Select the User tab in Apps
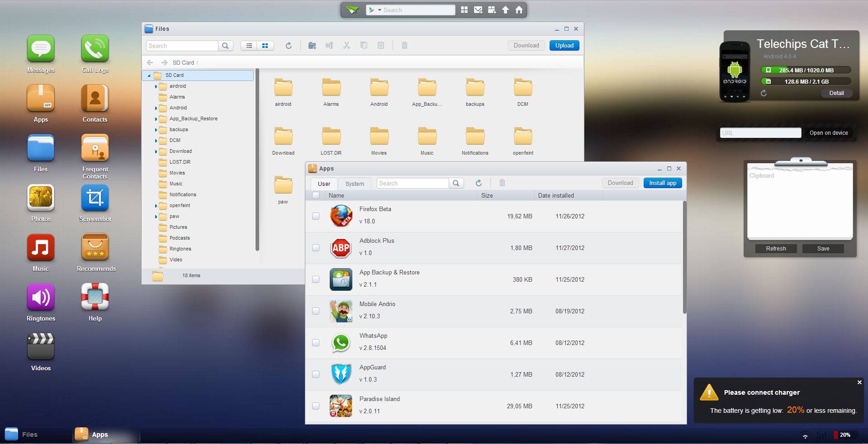Image resolution: width=868 pixels, height=444 pixels. click(324, 184)
